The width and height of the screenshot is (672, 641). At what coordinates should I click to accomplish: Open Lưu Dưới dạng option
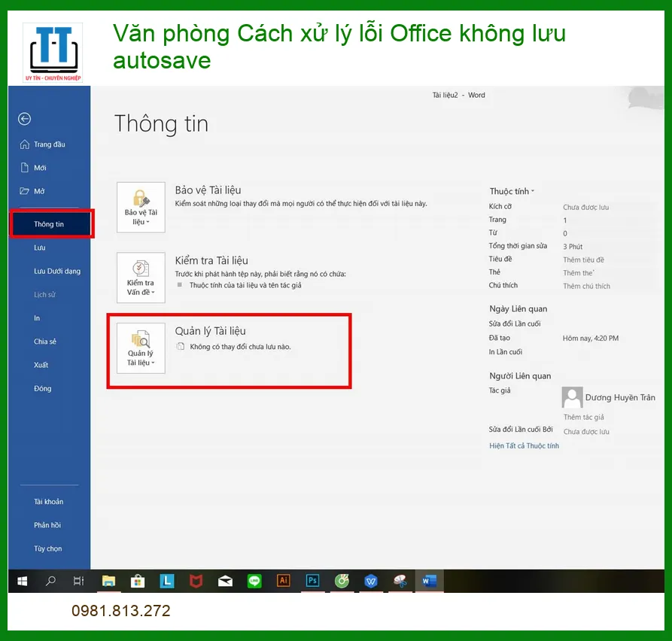57,272
